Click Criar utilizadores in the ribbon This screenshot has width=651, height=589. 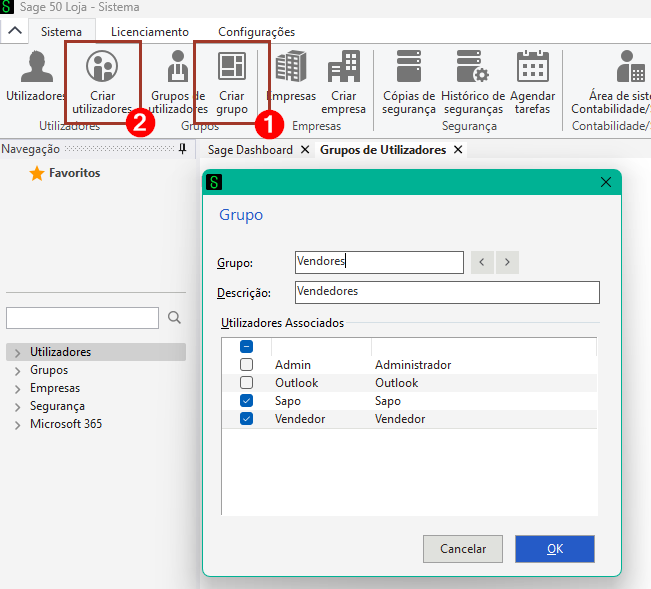102,82
